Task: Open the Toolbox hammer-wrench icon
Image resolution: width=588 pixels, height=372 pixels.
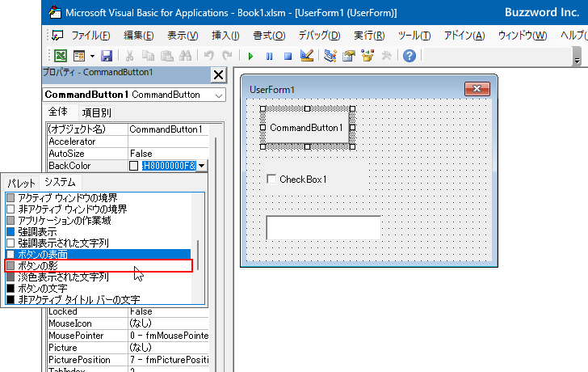Action: pos(386,56)
